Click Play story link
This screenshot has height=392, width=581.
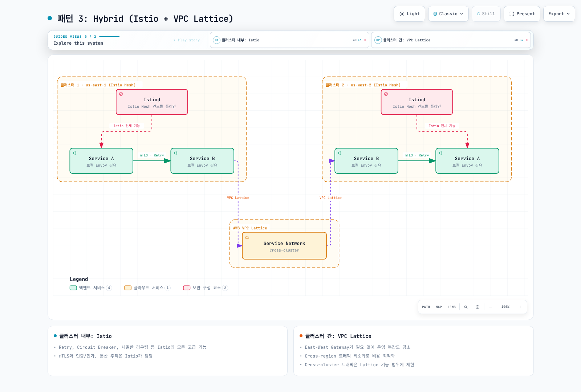[187, 40]
